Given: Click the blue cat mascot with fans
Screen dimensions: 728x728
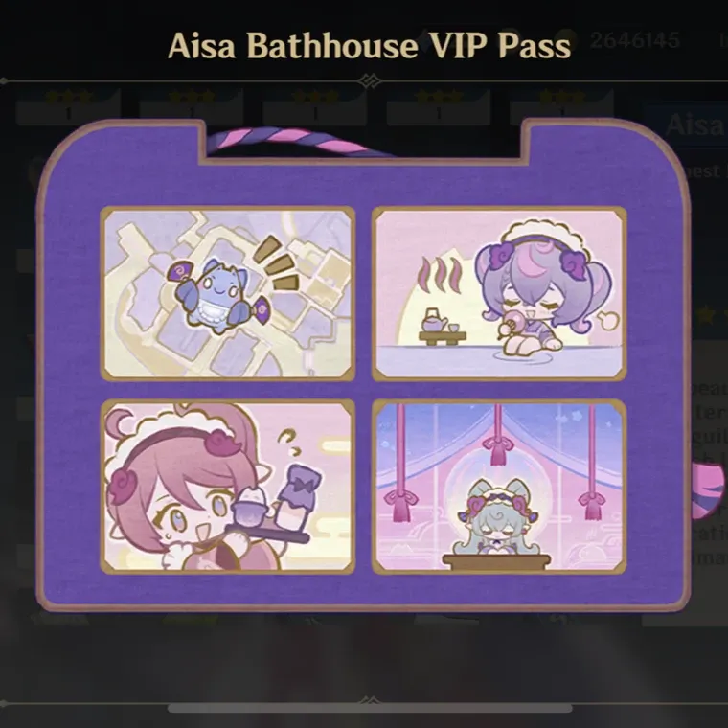Looking at the screenshot, I should 217,295.
